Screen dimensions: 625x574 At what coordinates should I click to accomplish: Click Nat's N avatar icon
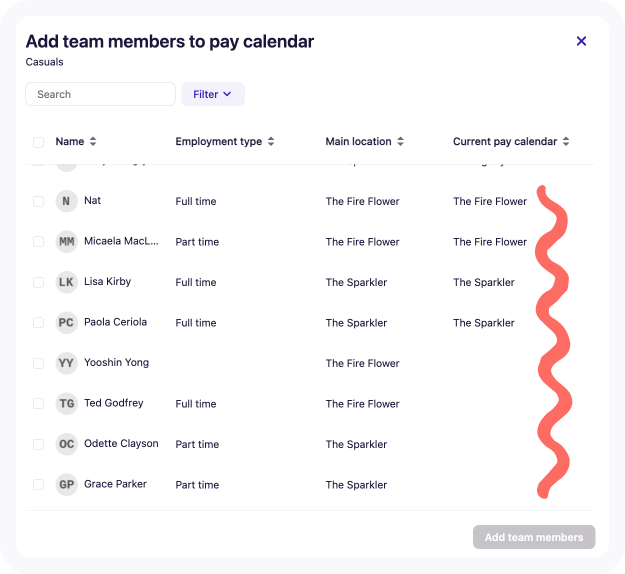click(67, 201)
